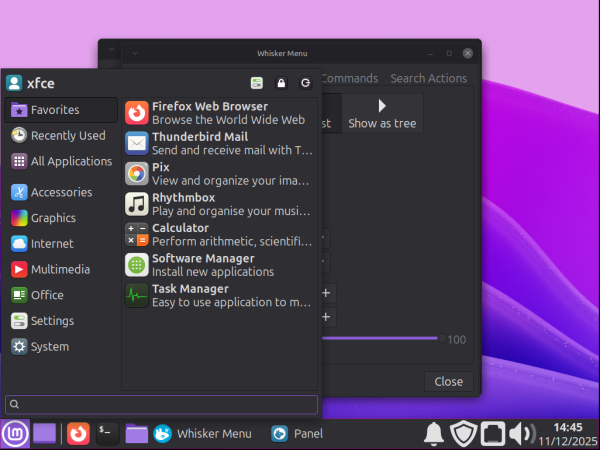The height and width of the screenshot is (450, 600).
Task: Open the rear window's title chevron menu
Action: click(x=111, y=49)
